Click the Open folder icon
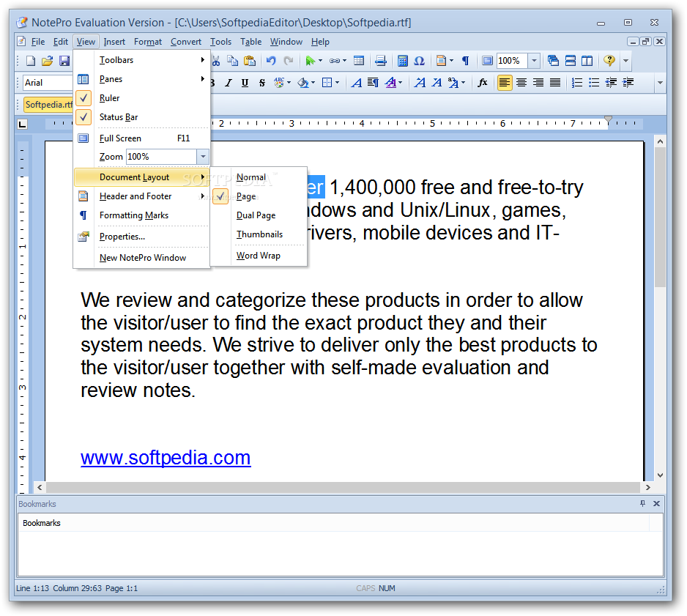 pos(48,61)
